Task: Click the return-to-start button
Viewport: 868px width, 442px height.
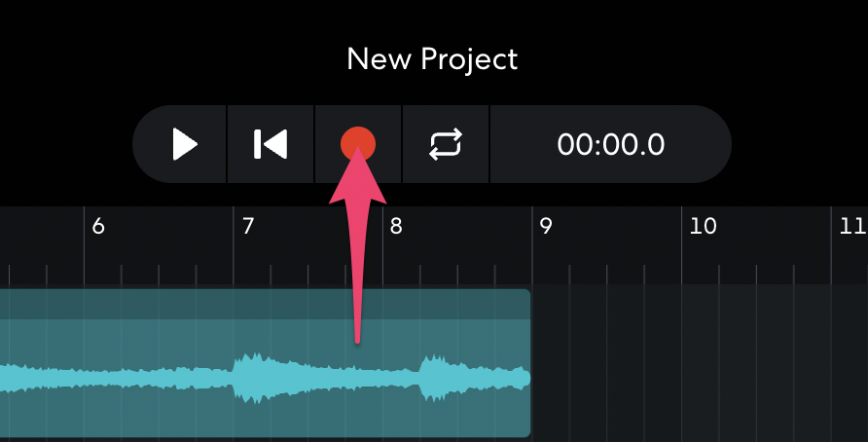Action: click(271, 144)
